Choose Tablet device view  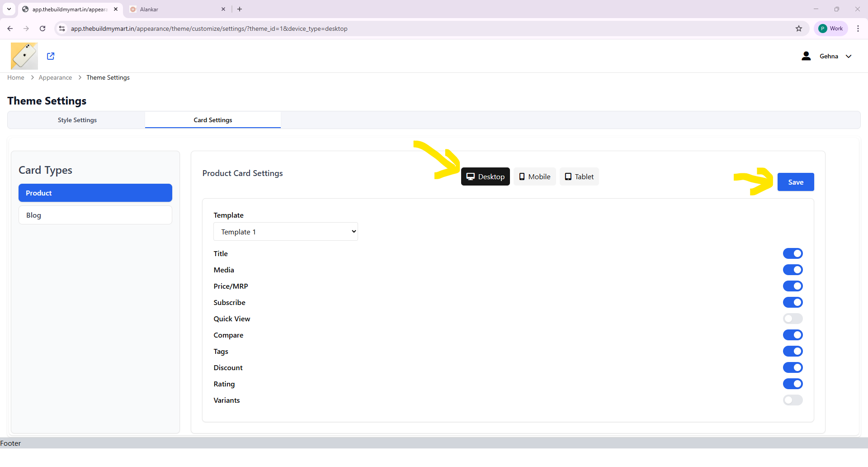pos(579,176)
